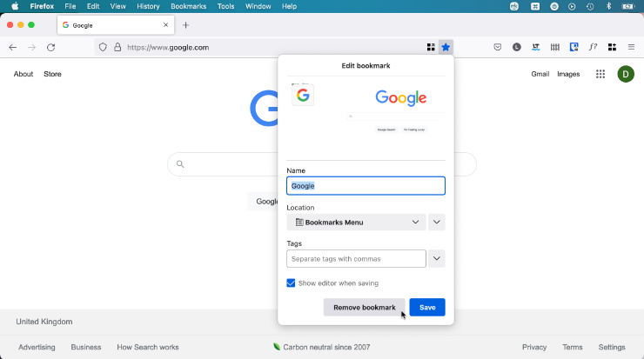This screenshot has width=644, height=359.
Task: Open the View menu
Action: coord(117,6)
